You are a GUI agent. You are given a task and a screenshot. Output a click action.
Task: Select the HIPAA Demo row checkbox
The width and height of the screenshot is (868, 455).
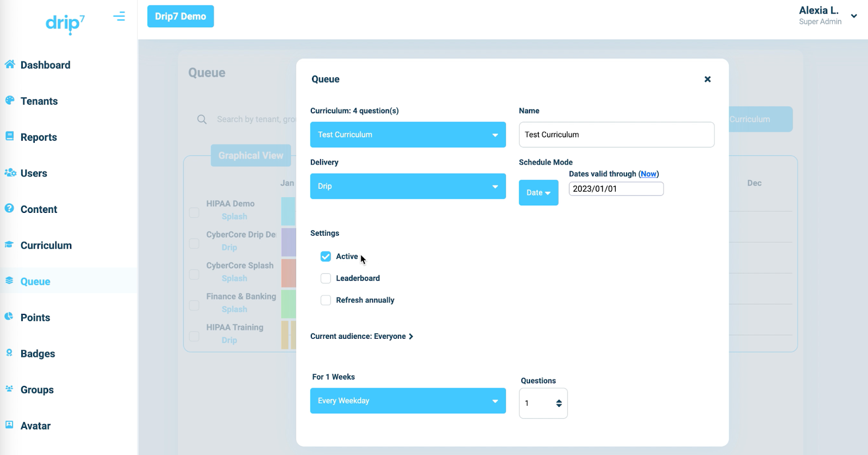(194, 213)
